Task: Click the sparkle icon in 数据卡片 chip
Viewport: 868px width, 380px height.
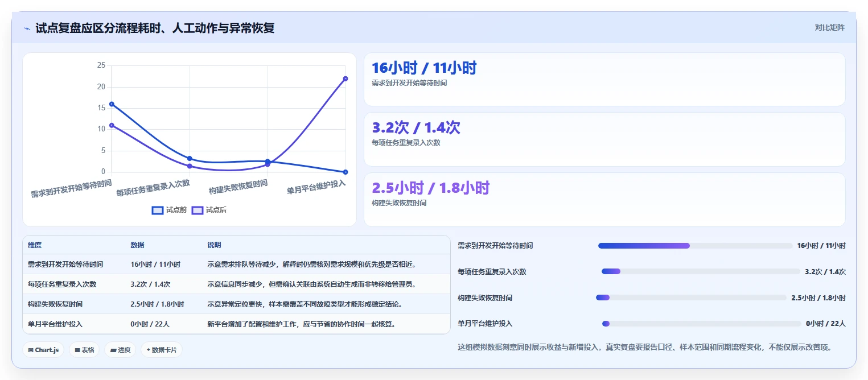Action: pyautogui.click(x=149, y=350)
